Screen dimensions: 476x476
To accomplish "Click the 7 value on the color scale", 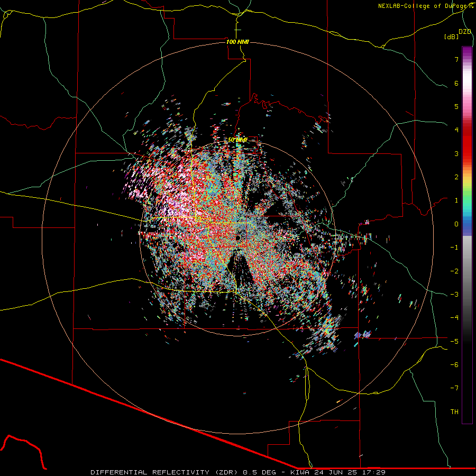I will click(x=456, y=59).
